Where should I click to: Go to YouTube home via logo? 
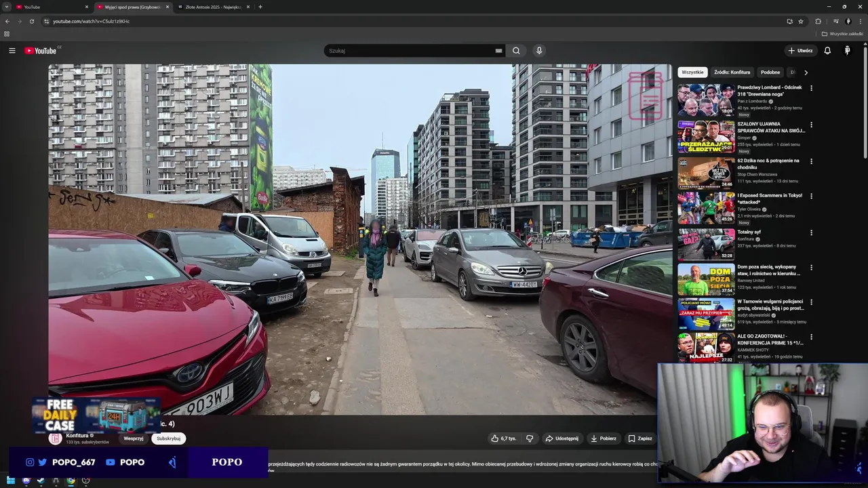pos(41,51)
